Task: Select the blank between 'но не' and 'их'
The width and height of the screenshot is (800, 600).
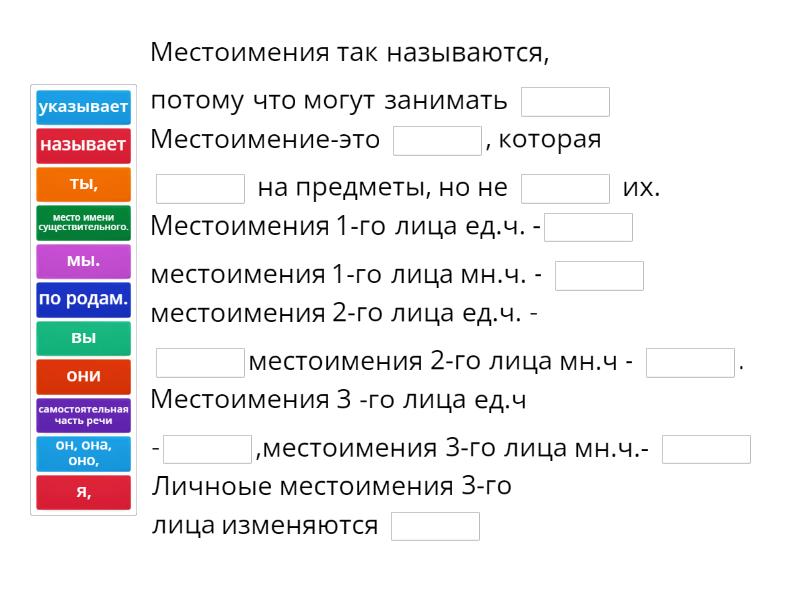Action: tap(565, 189)
